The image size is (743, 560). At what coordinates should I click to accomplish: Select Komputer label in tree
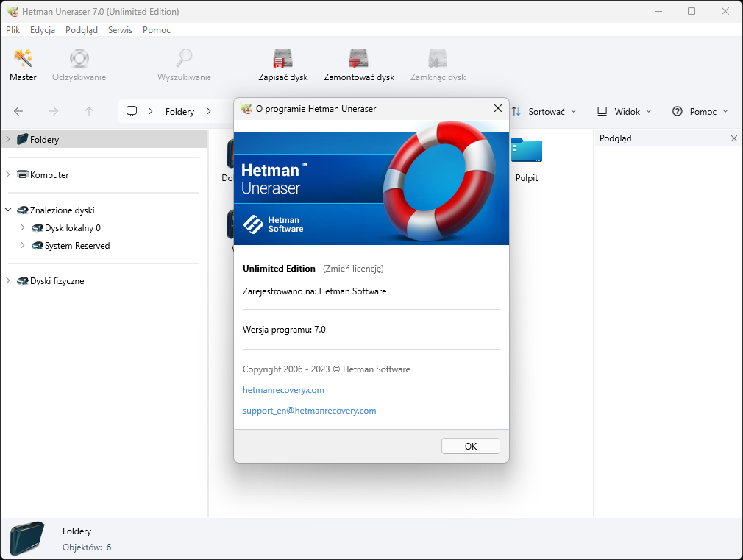point(49,175)
